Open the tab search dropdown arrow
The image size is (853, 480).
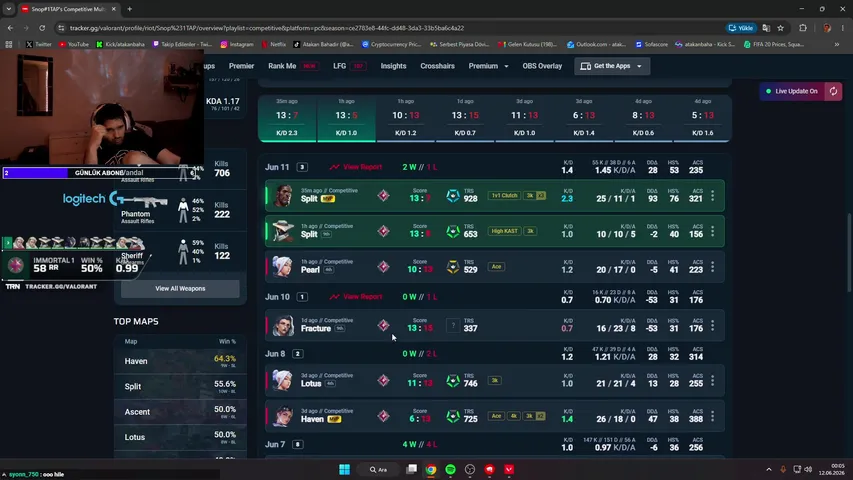(9, 9)
